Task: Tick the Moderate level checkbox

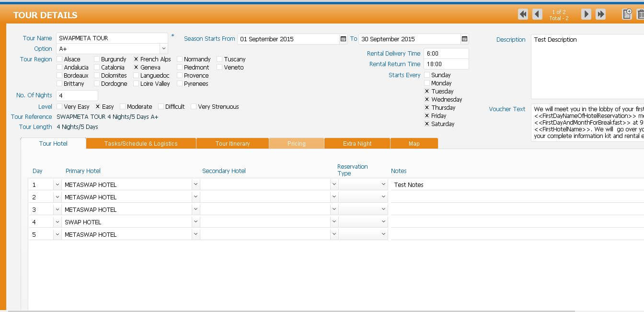Action: tap(123, 107)
